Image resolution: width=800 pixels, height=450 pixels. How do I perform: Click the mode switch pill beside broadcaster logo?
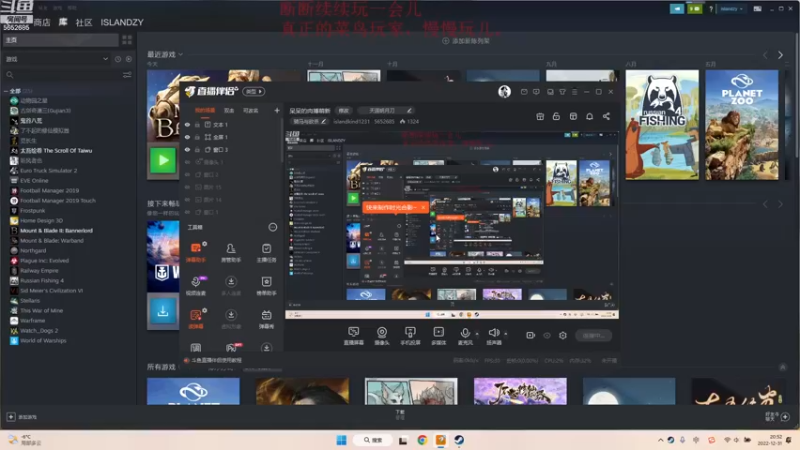point(254,91)
